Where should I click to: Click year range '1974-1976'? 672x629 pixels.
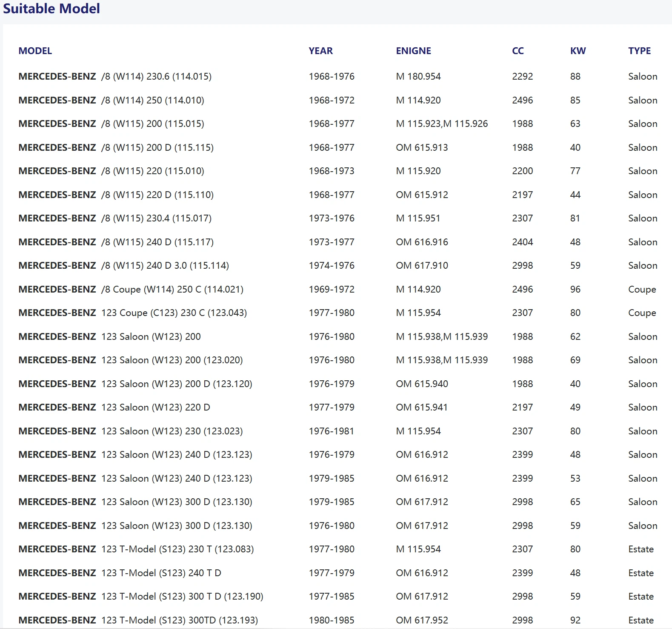tap(332, 265)
